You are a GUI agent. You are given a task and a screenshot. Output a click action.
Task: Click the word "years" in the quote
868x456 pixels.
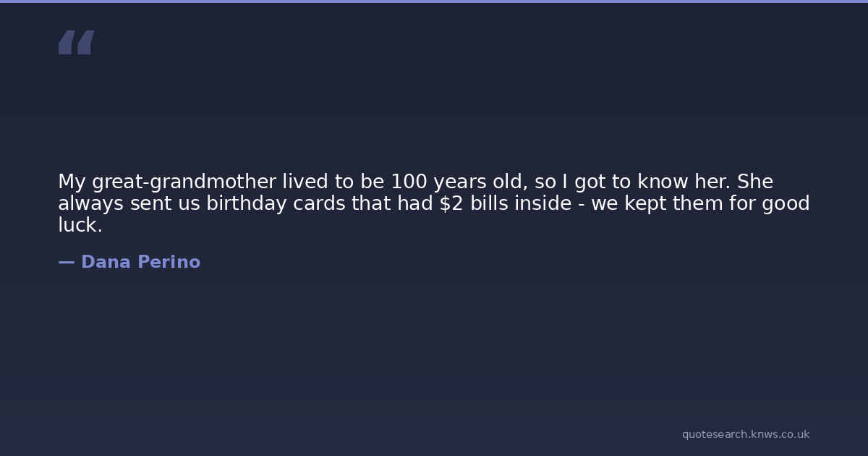point(460,182)
